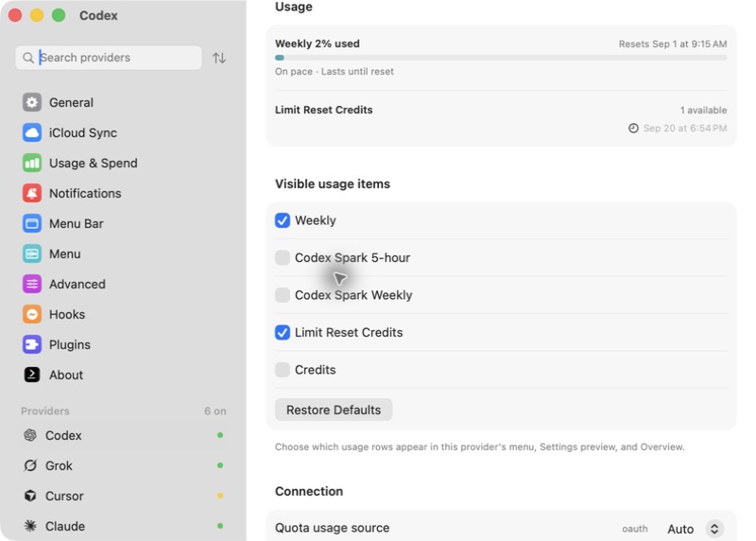Click the Claude provider starburst icon

[x=30, y=526]
